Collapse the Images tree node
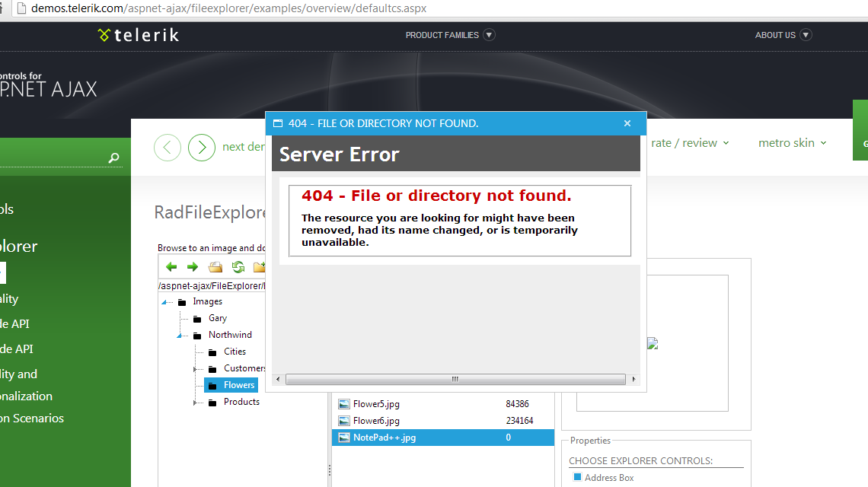 [x=165, y=302]
